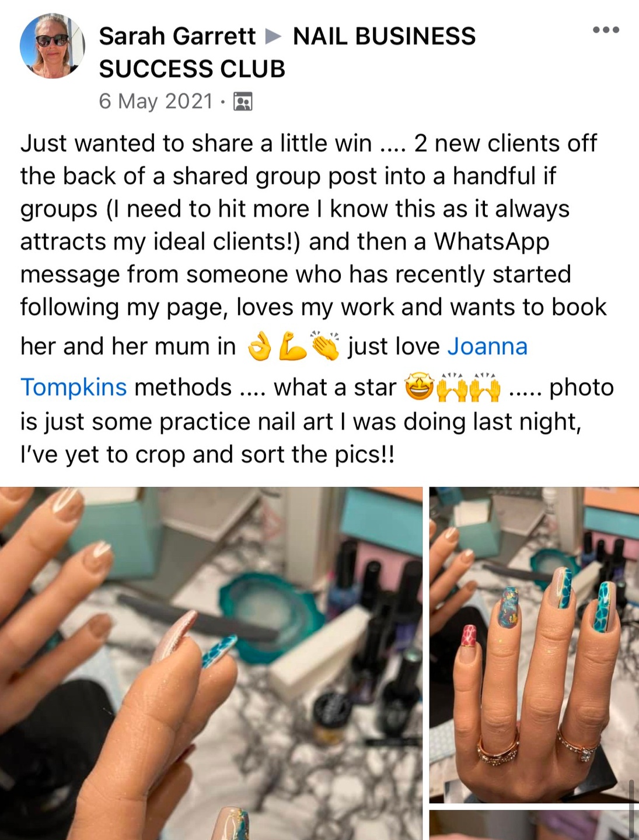639x840 pixels.
Task: Click the Tompkins tagged name link
Action: 74,387
